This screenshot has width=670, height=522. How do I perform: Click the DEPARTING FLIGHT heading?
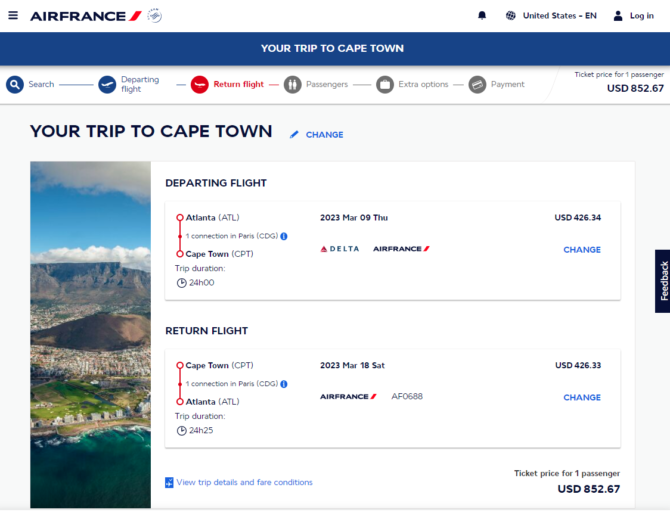pyautogui.click(x=216, y=183)
